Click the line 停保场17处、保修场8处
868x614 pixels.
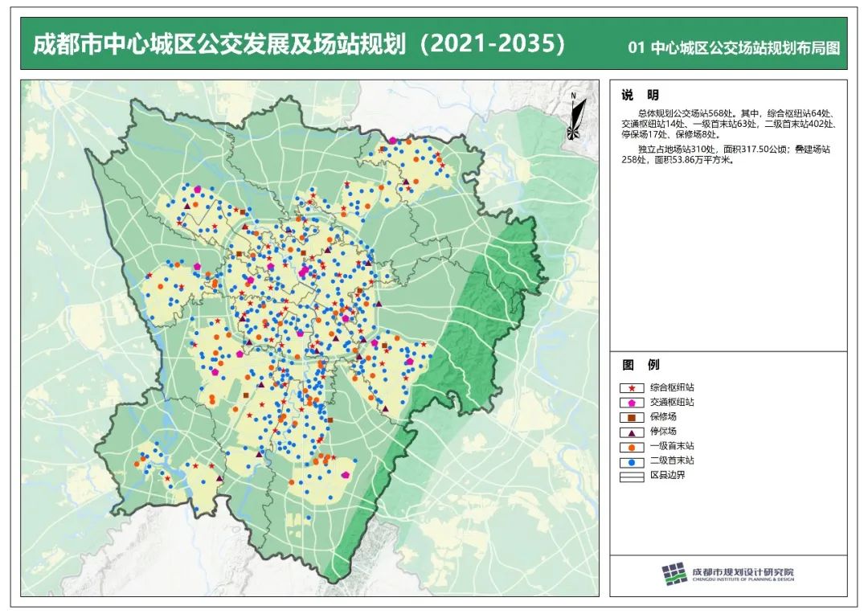point(671,134)
